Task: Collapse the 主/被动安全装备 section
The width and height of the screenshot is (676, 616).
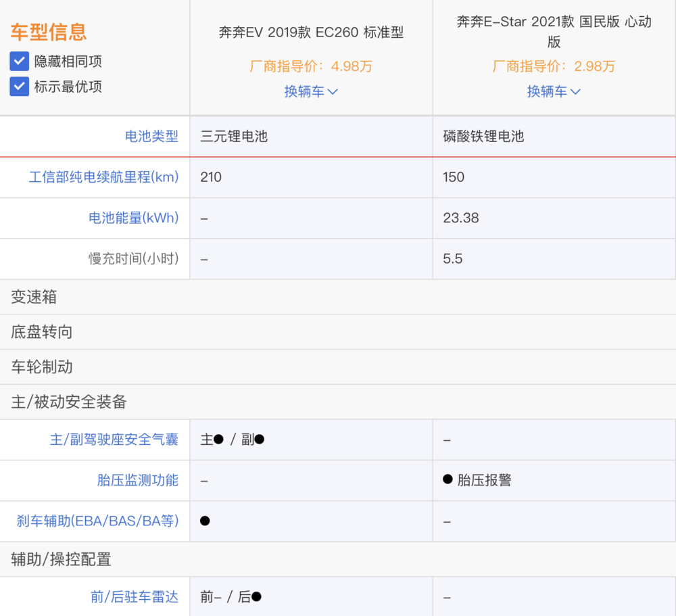Action: (x=338, y=402)
